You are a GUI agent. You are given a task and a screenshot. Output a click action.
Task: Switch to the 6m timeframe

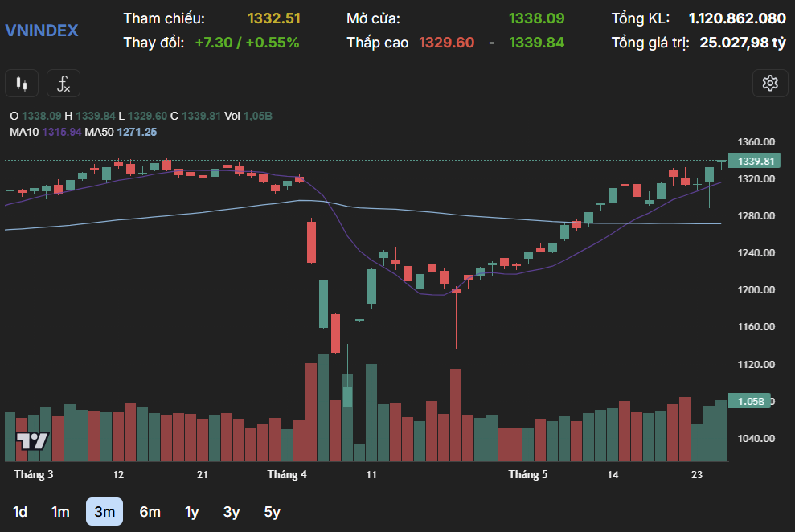pos(150,512)
